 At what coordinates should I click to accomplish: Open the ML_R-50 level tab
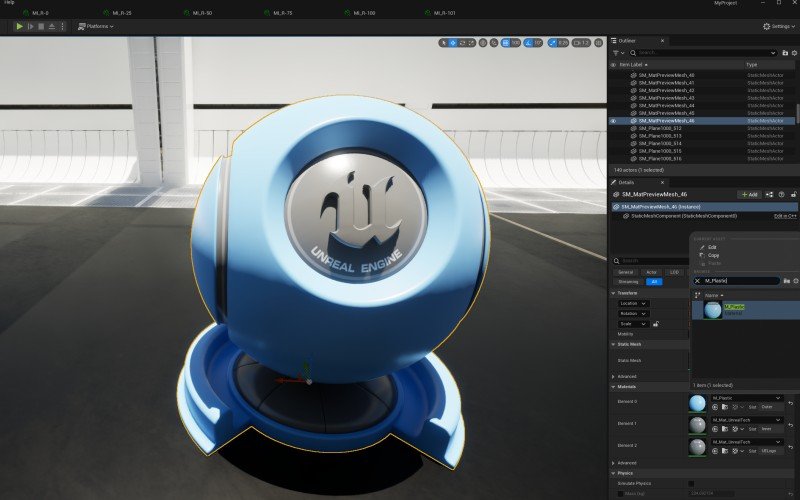[x=198, y=13]
